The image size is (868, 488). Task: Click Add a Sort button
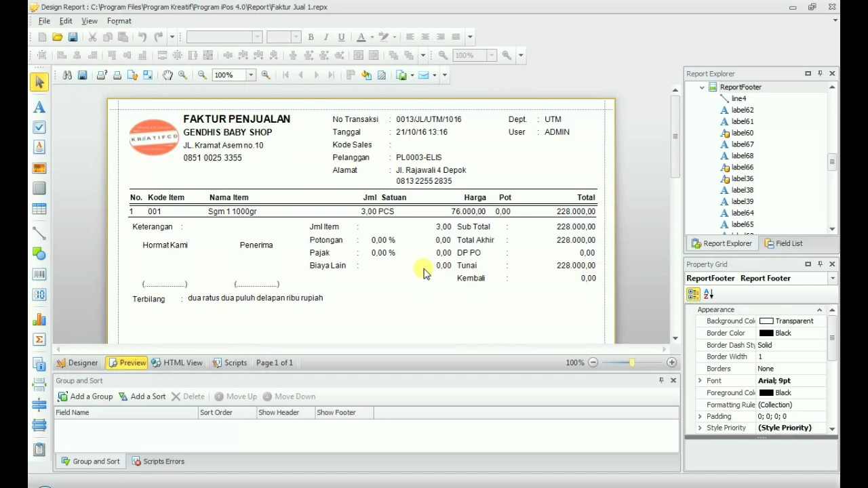(x=142, y=396)
